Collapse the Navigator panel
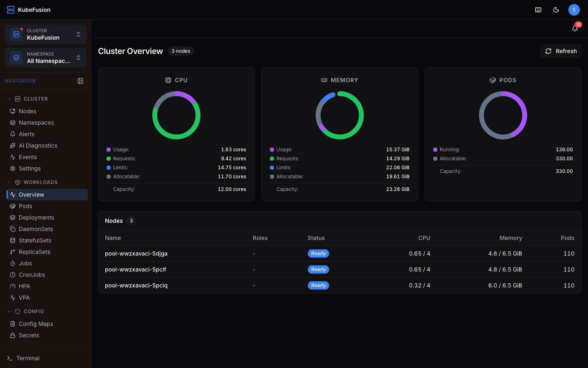Screen dimensions: 588x368 pos(80,81)
